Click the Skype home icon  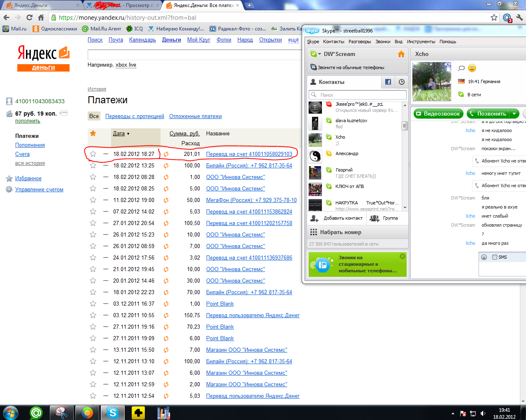[401, 54]
